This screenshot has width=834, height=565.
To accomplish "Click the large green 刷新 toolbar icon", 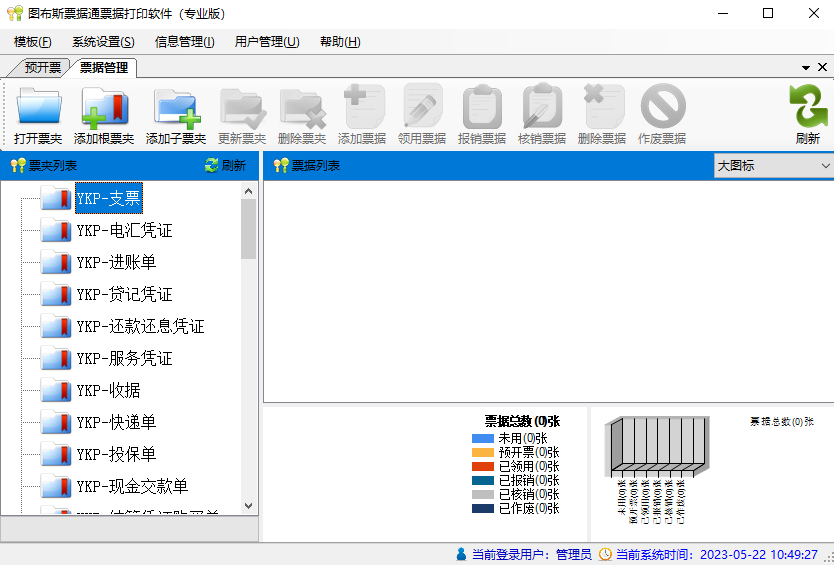I will point(807,107).
